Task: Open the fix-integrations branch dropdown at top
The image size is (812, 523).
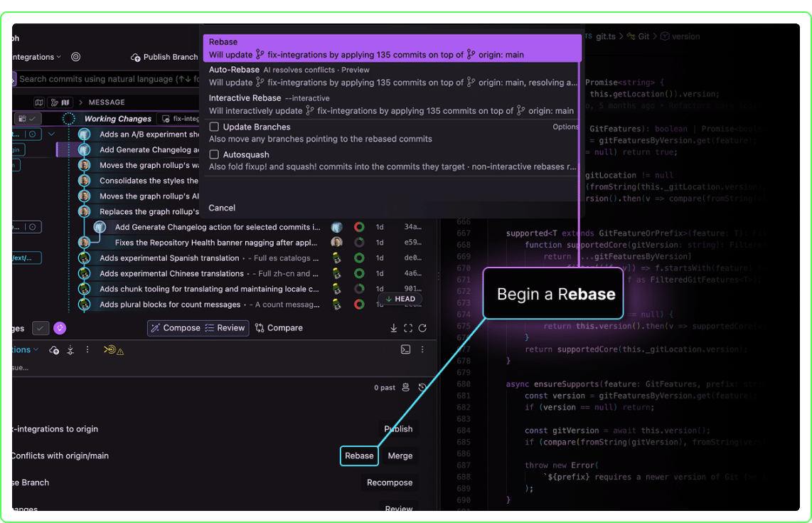Action: click(36, 57)
